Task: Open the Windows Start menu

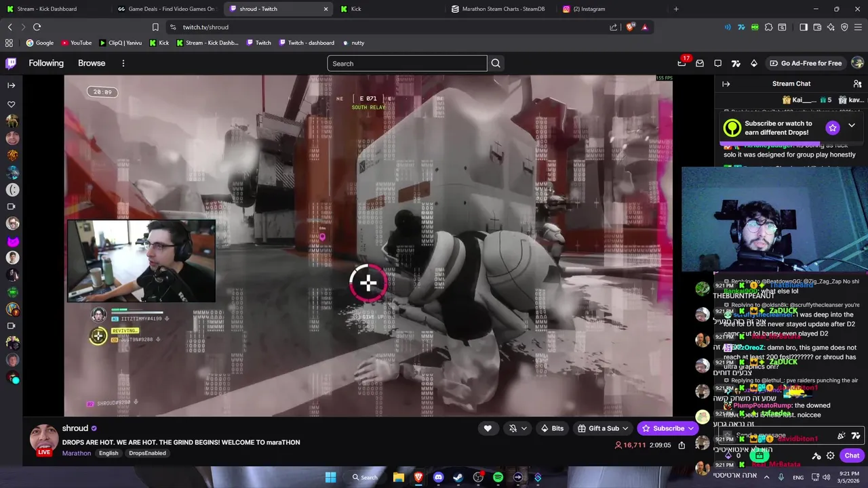Action: click(x=330, y=477)
